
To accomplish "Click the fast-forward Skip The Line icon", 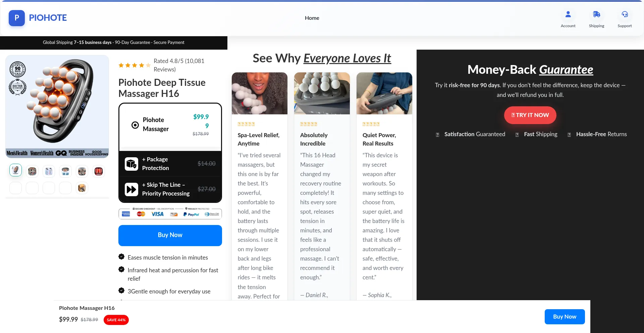I will point(131,189).
